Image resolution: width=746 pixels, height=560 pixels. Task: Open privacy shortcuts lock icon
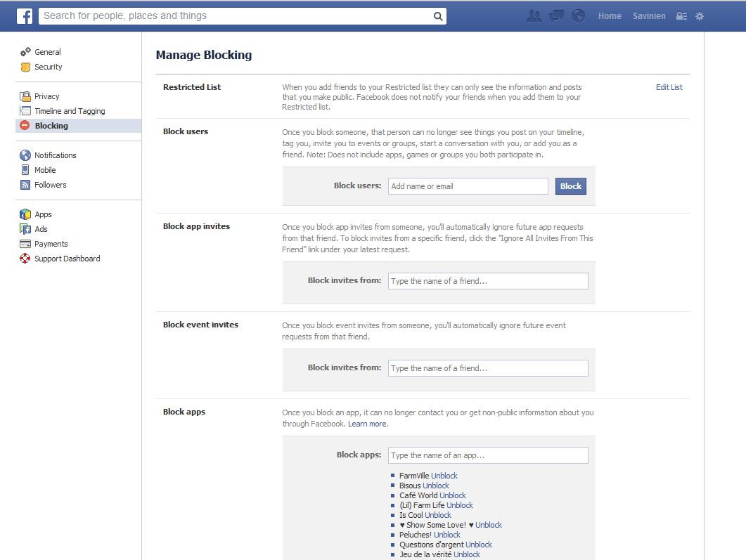click(681, 16)
